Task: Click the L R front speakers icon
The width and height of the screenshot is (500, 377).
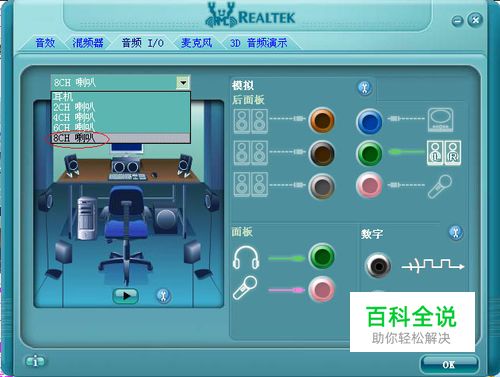Action: [x=444, y=153]
